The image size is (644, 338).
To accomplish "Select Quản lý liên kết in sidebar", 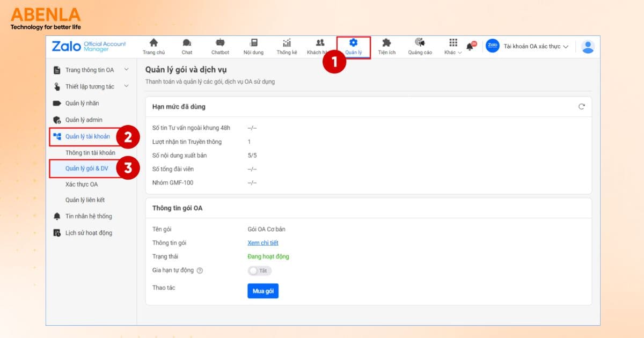I will pyautogui.click(x=85, y=200).
